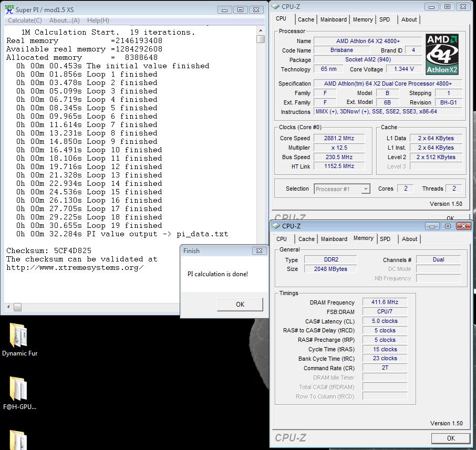Click the Super PI app icon in title bar
476x450 pixels.
click(x=9, y=9)
